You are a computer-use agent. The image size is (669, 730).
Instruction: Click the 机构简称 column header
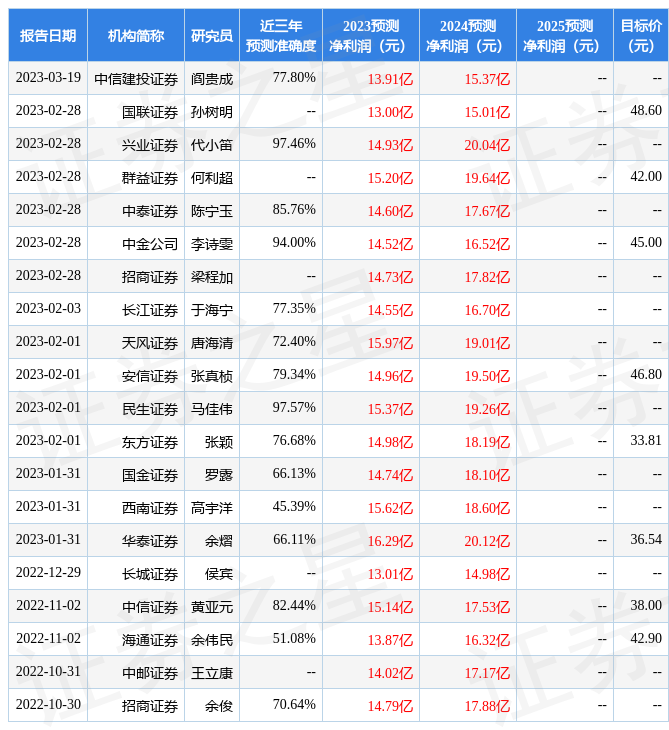[135, 35]
